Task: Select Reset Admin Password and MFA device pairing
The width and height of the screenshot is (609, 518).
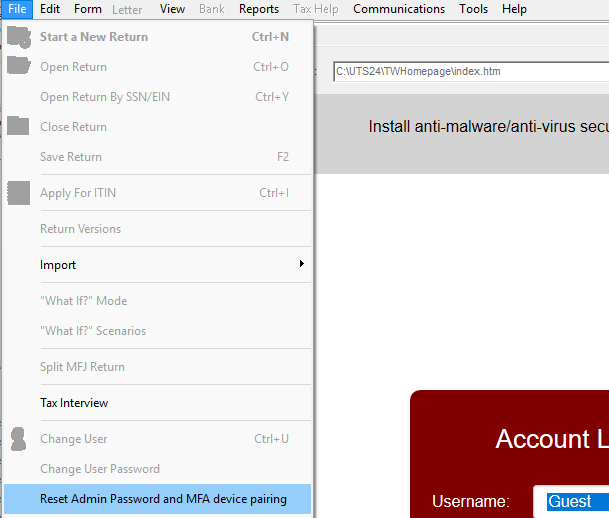Action: (x=163, y=499)
